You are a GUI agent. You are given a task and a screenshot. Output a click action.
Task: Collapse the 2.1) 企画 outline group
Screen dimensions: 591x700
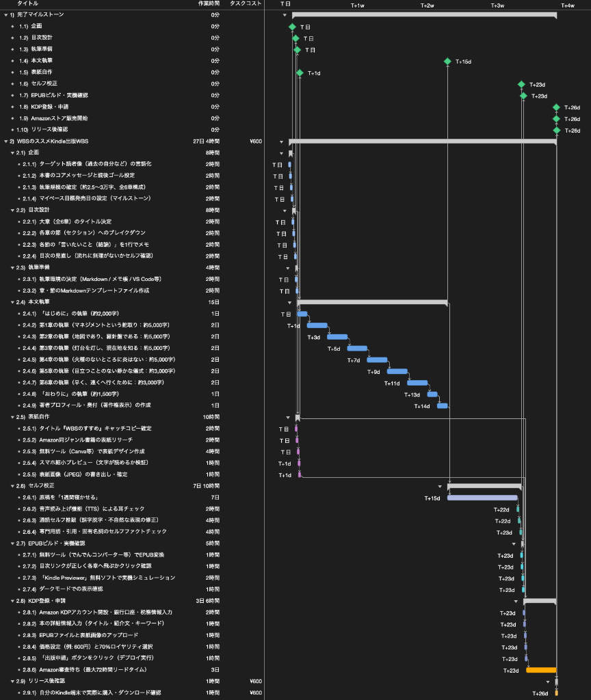coord(12,152)
